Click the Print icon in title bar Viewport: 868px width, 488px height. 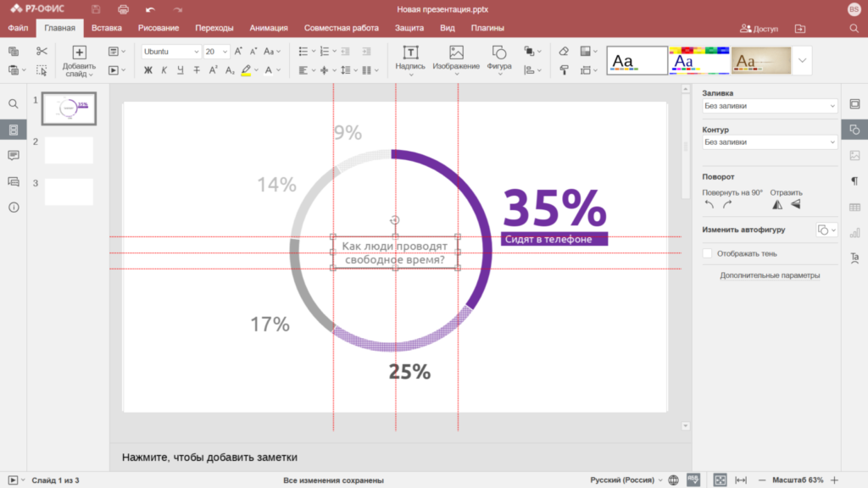[x=123, y=9]
